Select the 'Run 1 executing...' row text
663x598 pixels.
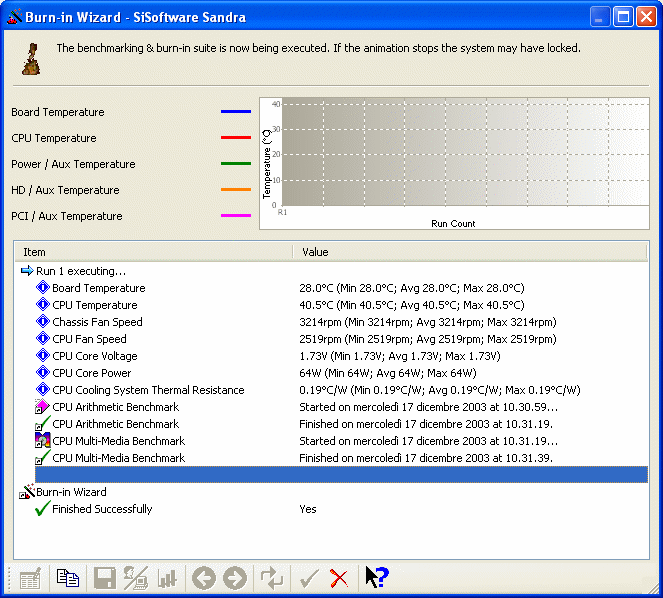(81, 271)
